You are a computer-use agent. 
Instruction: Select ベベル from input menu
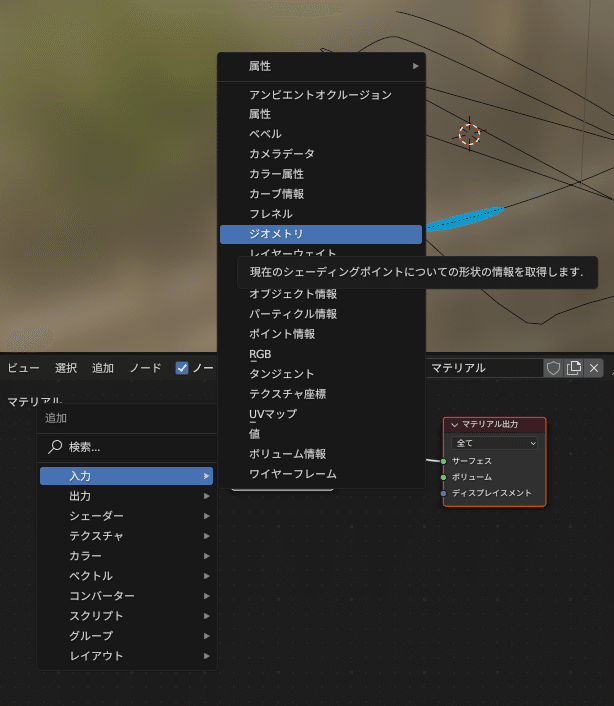[321, 134]
